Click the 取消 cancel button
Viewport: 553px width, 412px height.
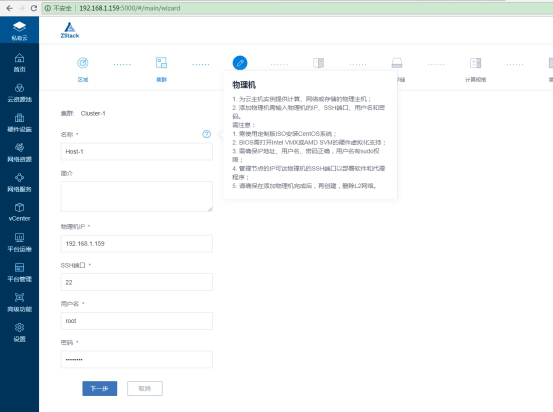145,388
